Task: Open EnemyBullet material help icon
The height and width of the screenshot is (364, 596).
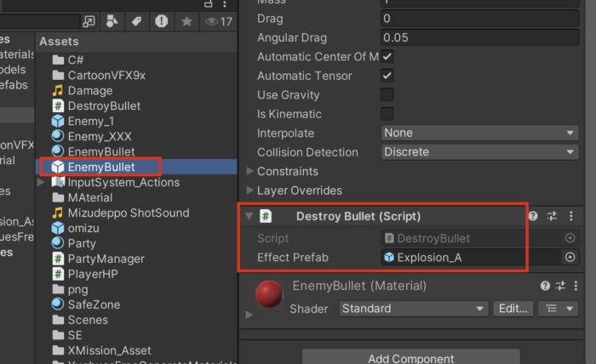Action: (545, 286)
